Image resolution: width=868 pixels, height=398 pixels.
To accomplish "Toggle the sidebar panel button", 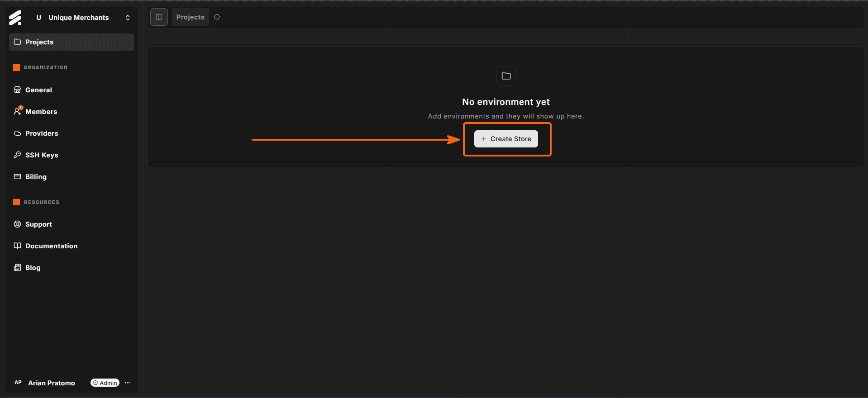I will pos(159,17).
